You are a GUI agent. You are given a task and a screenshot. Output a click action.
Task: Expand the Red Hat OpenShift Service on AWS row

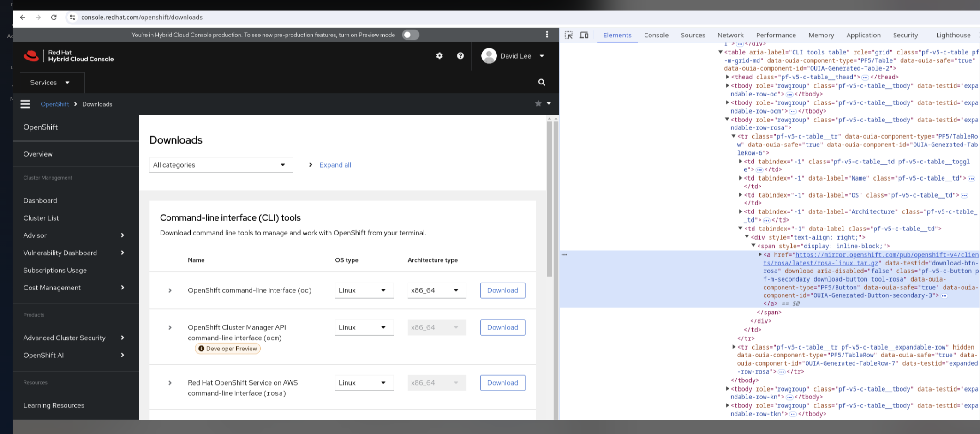click(x=170, y=383)
